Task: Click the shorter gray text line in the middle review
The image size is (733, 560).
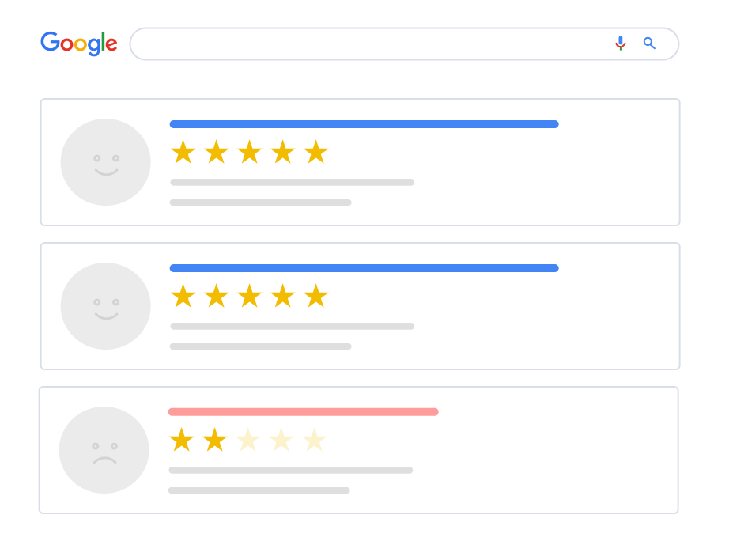Action: point(260,346)
